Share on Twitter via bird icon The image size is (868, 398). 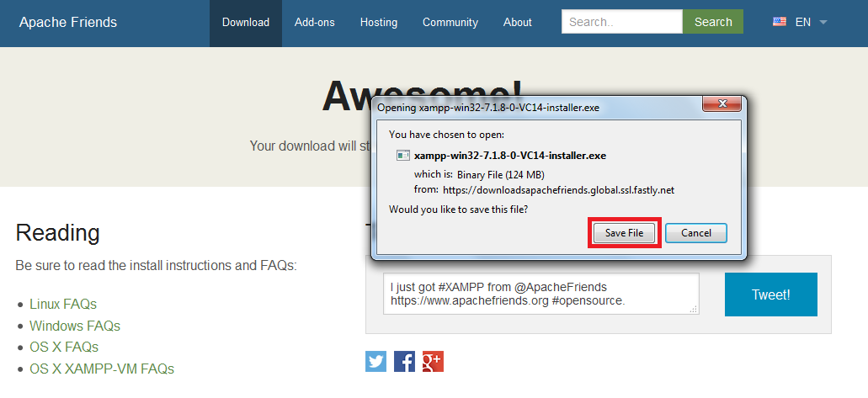pyautogui.click(x=375, y=362)
